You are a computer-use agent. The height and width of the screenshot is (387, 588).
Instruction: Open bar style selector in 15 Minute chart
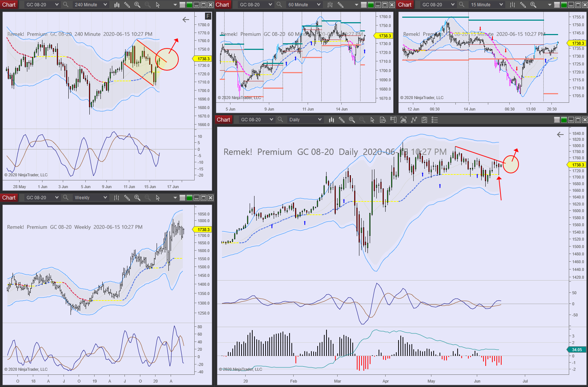pos(513,5)
